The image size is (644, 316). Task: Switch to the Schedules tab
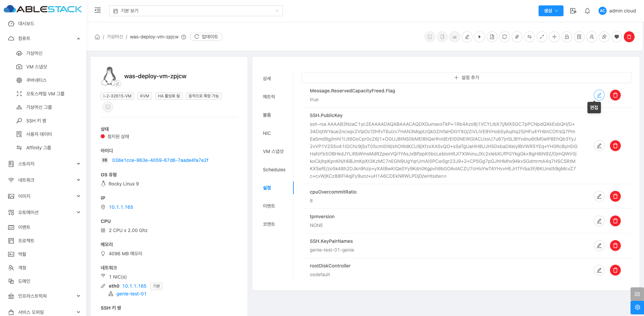click(274, 170)
